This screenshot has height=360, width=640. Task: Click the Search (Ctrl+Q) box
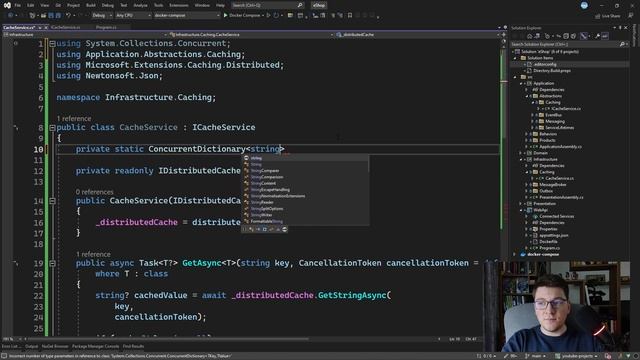click(x=267, y=5)
